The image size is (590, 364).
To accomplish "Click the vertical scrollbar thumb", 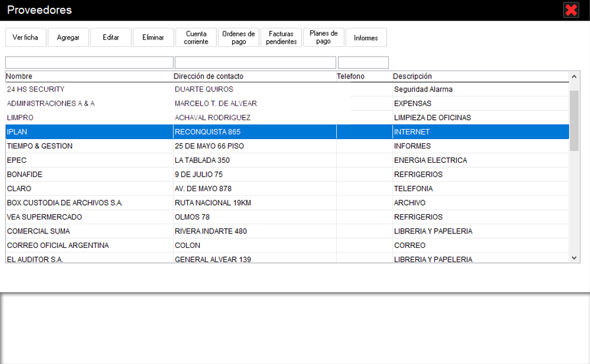I will (x=574, y=121).
